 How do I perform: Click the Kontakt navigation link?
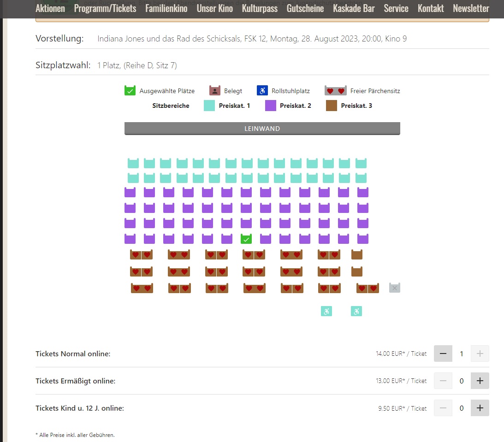431,8
